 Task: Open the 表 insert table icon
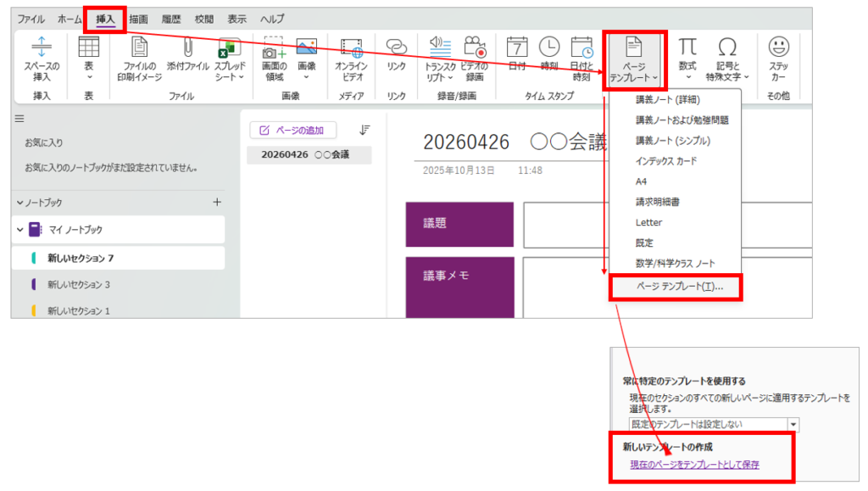[89, 50]
